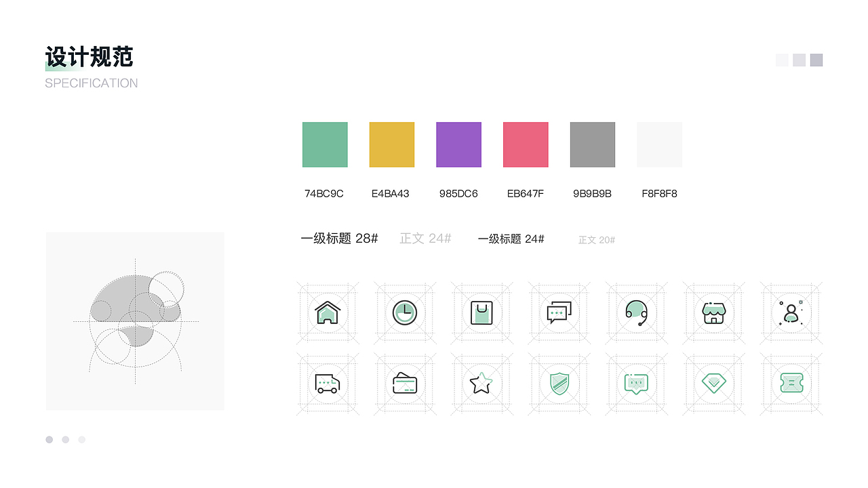Click the clock icon
Viewport: 868px width, 488px height.
pos(404,312)
